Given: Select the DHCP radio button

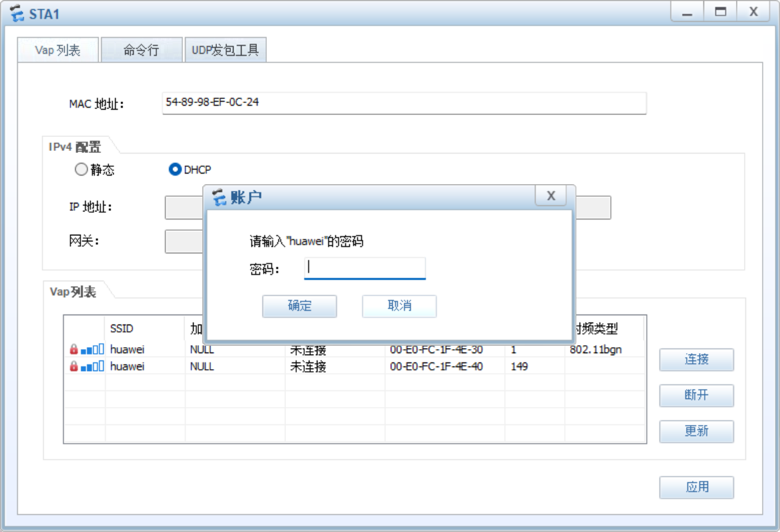Looking at the screenshot, I should coord(175,170).
